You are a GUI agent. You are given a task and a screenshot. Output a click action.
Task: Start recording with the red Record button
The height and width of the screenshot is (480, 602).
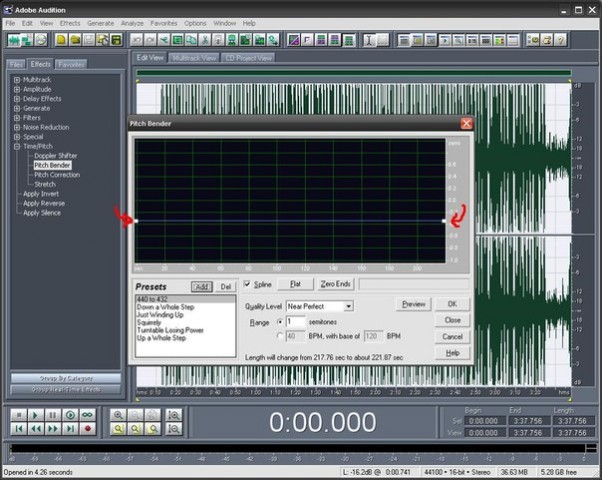[88, 428]
